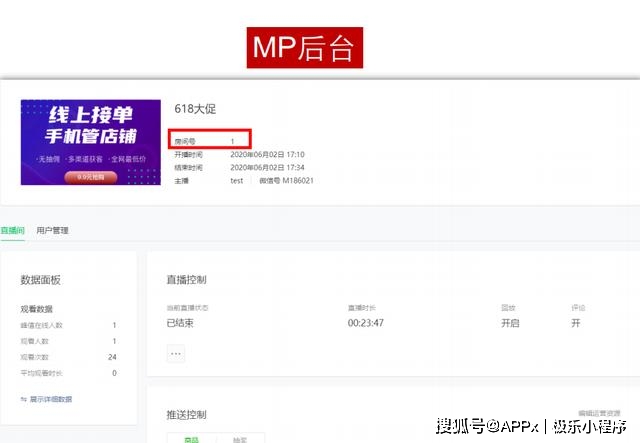640x443 pixels.
Task: Click the end time 2020年06月02日 17:34
Action: [x=267, y=167]
